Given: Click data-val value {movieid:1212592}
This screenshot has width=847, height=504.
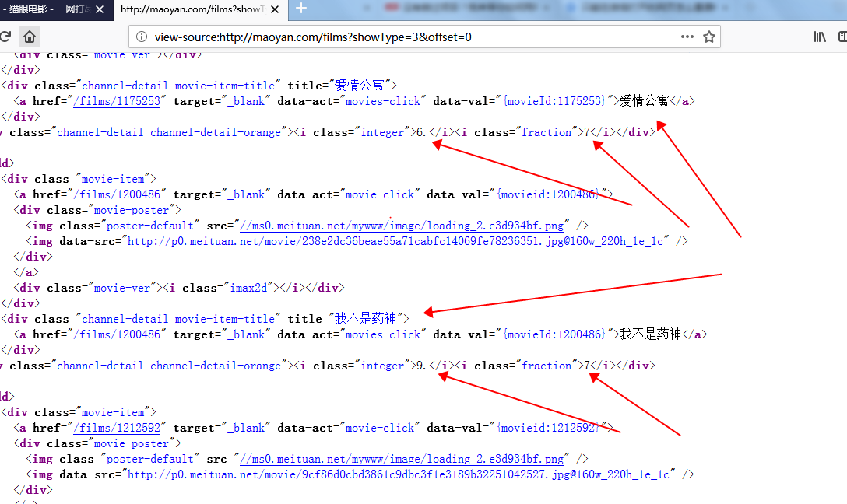Looking at the screenshot, I should pos(548,428).
